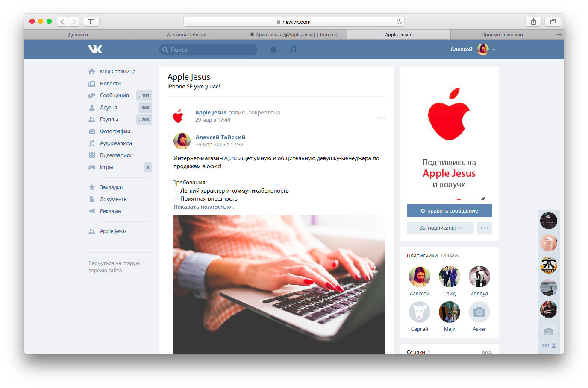Switch to the Алексей Тайский tab
588x388 pixels.
tap(187, 35)
